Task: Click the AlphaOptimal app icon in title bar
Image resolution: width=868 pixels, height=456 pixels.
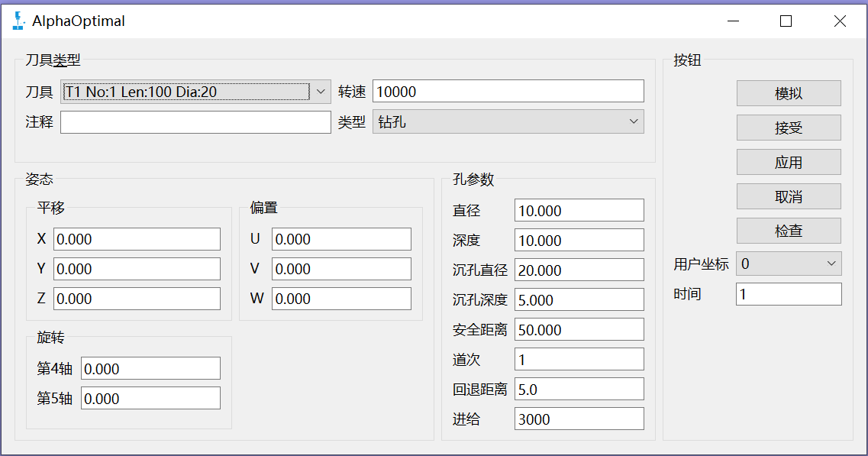Action: click(x=19, y=21)
